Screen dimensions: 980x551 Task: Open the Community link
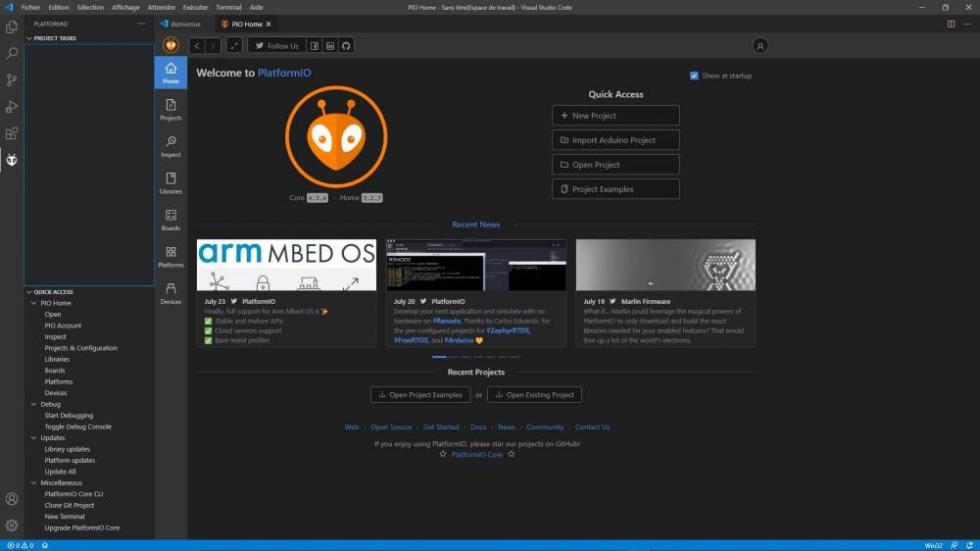[545, 427]
